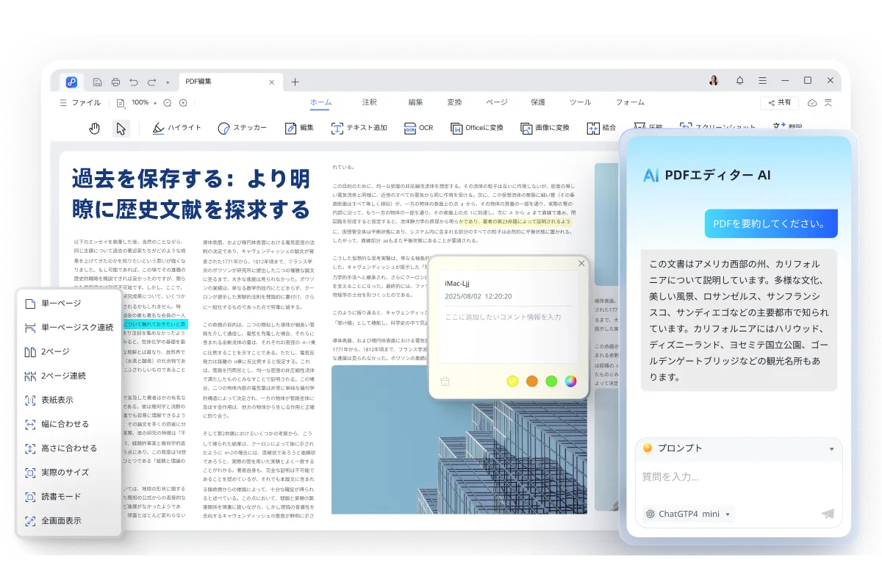882x588 pixels.
Task: Close the comment note popup
Action: coord(581,263)
